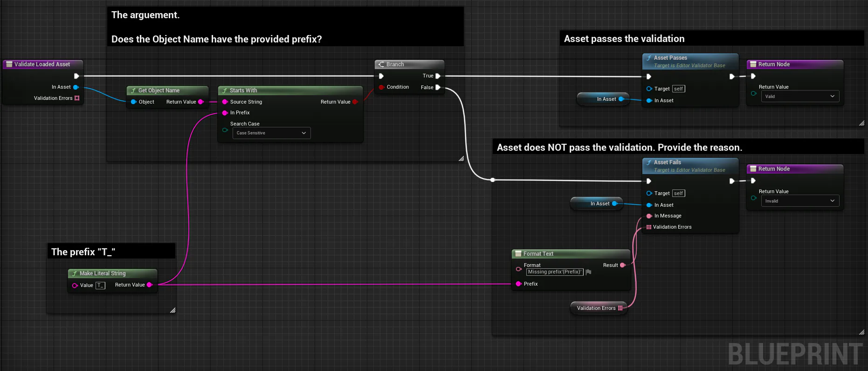Click the Starts With red Return Value pin
The height and width of the screenshot is (371, 868).
coord(355,102)
